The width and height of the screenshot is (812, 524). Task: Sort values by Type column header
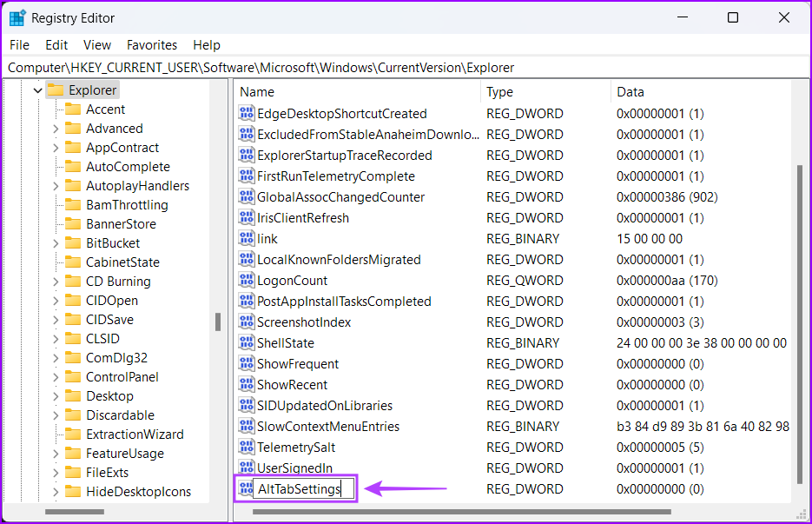546,92
